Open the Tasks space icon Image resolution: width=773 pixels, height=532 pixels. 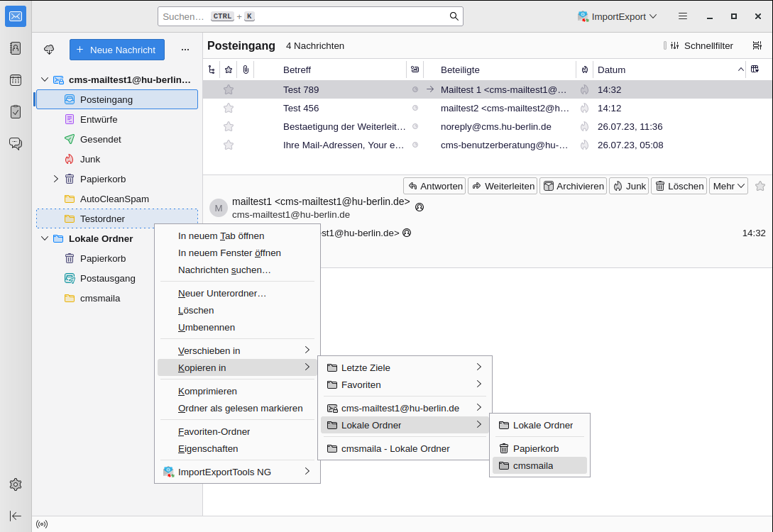(x=16, y=111)
